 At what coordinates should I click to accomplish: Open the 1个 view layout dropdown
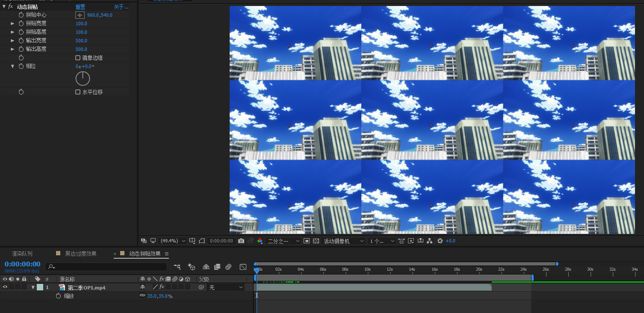coord(382,241)
